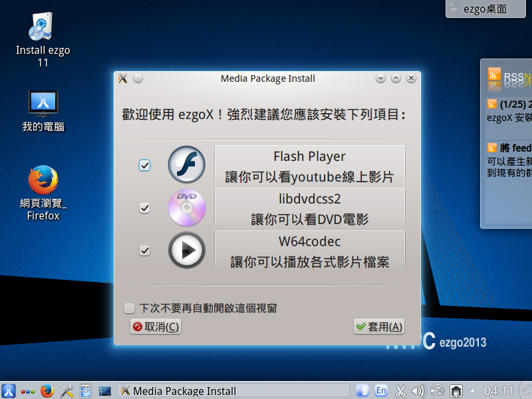532x399 pixels.
Task: Open the file cabinet icon in the taskbar
Action: 86,391
